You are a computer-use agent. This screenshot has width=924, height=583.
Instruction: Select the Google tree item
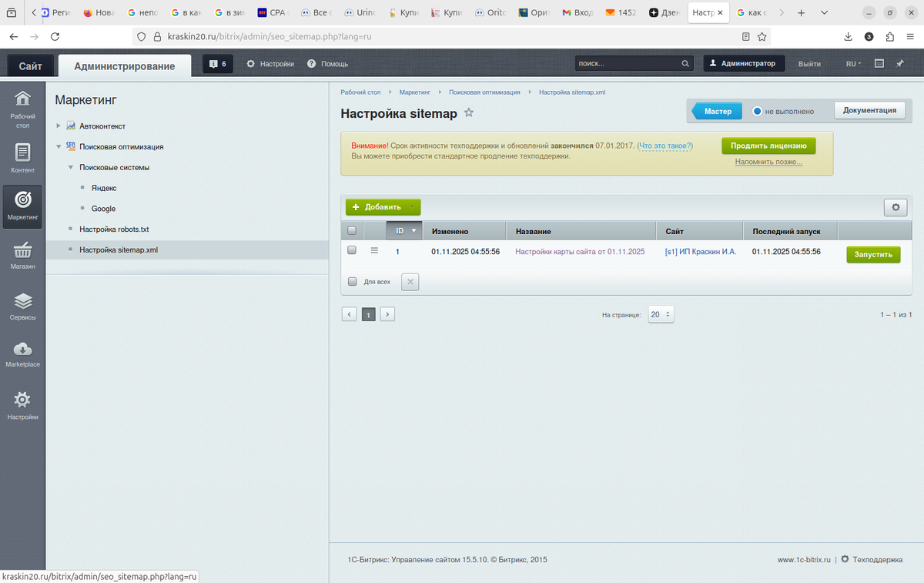[x=103, y=209]
